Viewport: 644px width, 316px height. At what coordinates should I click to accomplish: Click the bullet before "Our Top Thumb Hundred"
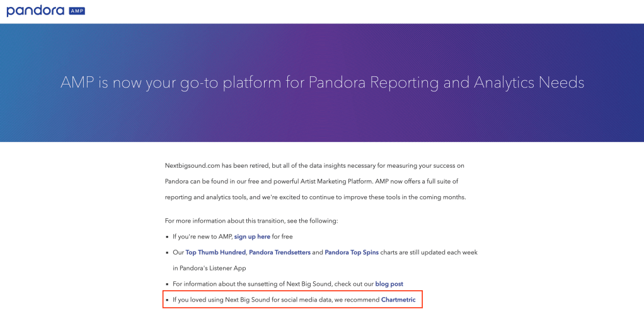click(167, 253)
